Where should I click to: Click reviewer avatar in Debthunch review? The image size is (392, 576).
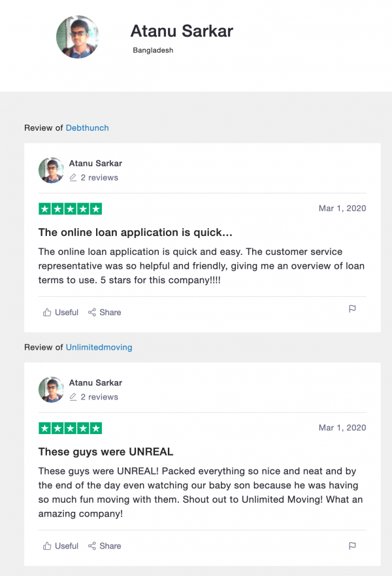51,171
